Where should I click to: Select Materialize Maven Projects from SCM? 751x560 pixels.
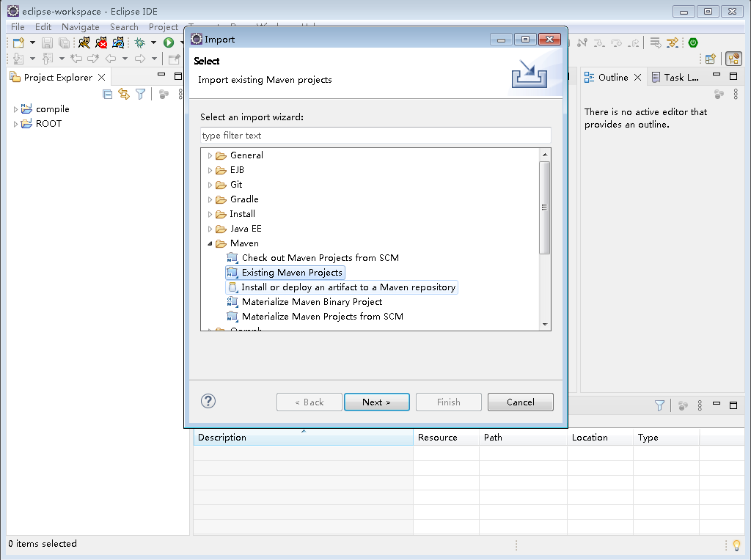click(x=315, y=317)
